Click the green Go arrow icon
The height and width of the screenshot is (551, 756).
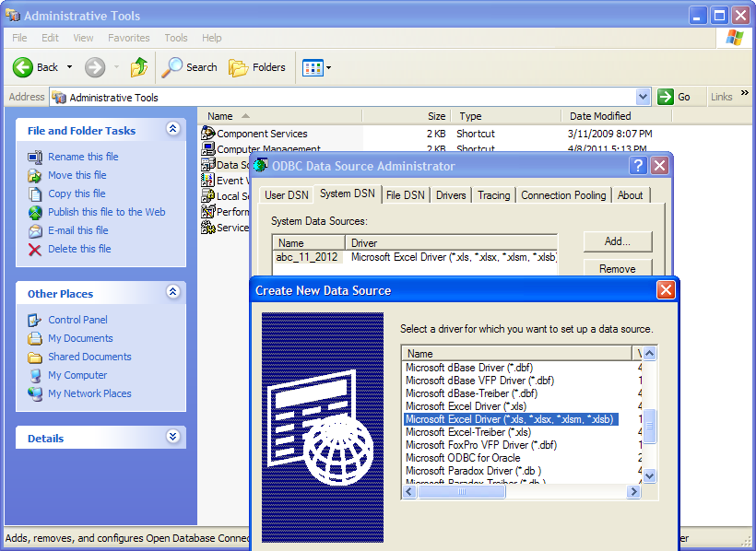(x=666, y=97)
